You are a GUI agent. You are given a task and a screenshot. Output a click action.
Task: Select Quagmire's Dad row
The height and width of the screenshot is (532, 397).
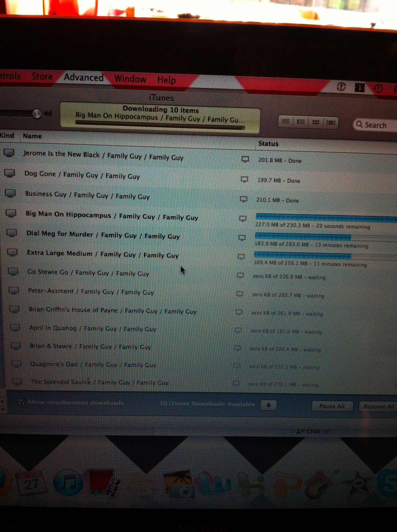click(198, 365)
